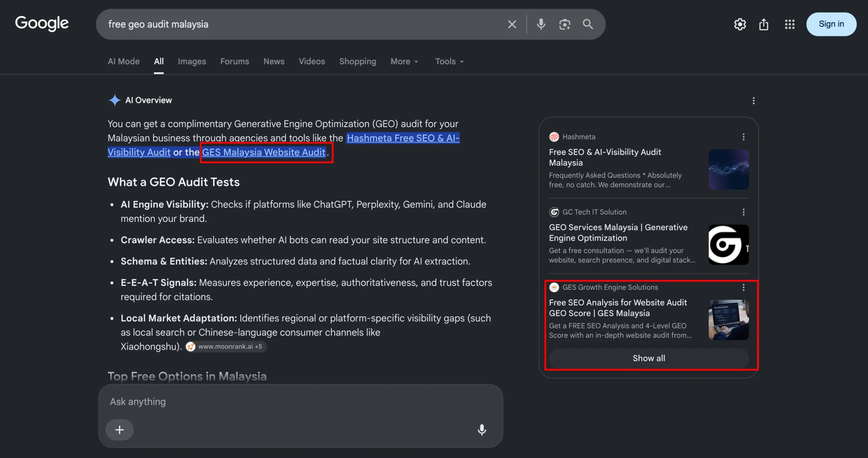The image size is (868, 458).
Task: Click the Google logo
Action: pyautogui.click(x=42, y=23)
